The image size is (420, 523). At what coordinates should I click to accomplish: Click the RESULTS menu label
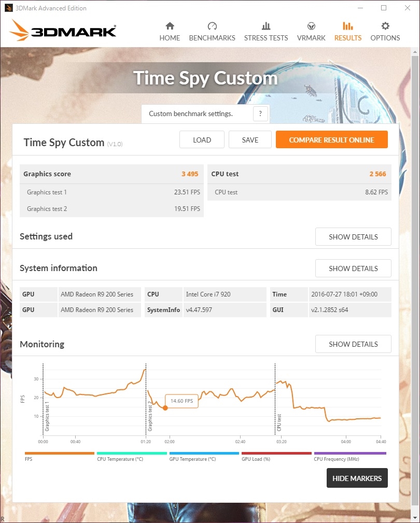point(348,38)
